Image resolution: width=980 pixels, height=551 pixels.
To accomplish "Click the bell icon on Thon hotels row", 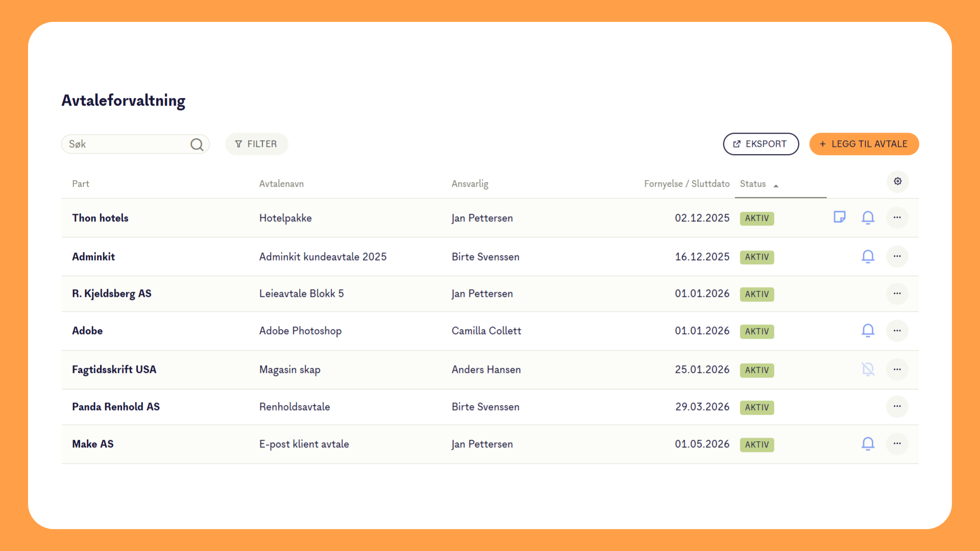I will click(x=868, y=218).
